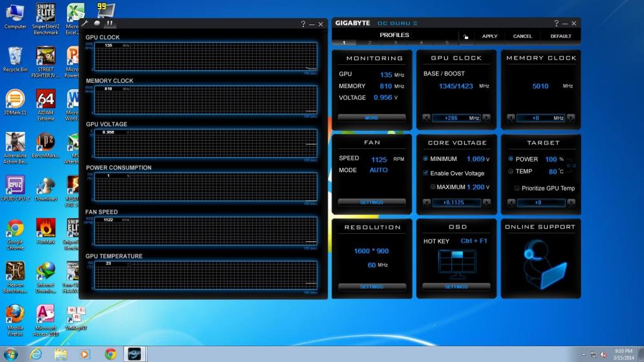This screenshot has width=644, height=362.
Task: Open Heaven Benchmark desktop shortcut
Action: pos(15,277)
